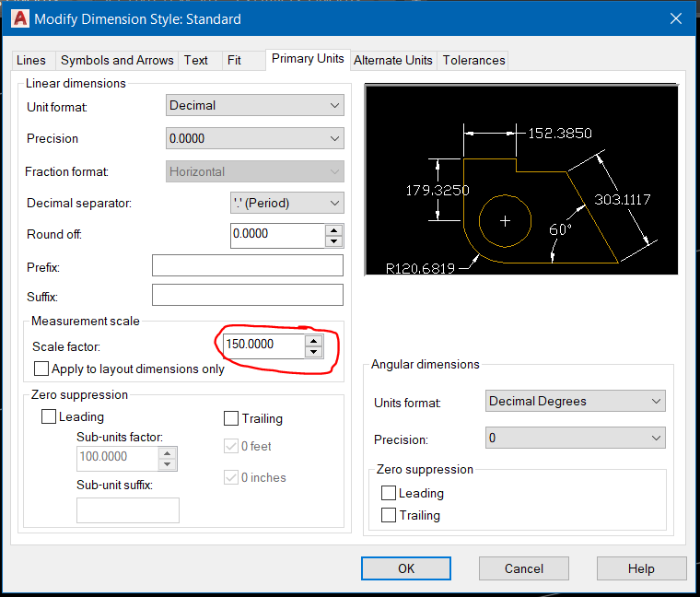Viewport: 700px width, 597px height.
Task: Click into the Round off input field
Action: click(x=277, y=236)
